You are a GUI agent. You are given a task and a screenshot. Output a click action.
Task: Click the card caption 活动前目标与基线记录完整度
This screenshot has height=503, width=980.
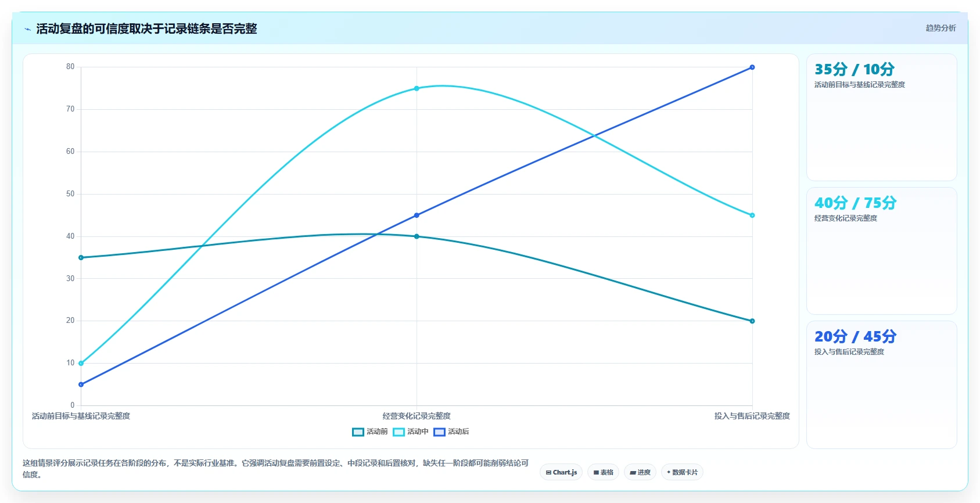point(860,85)
